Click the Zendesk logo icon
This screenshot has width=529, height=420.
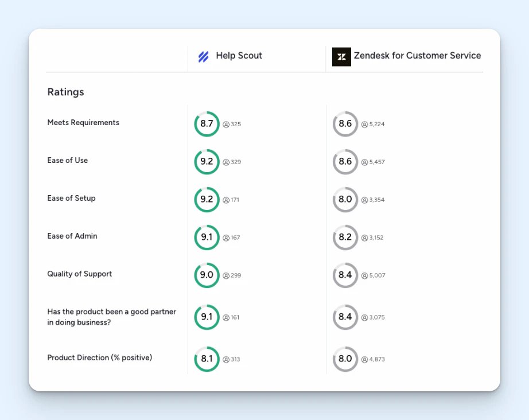tap(341, 57)
